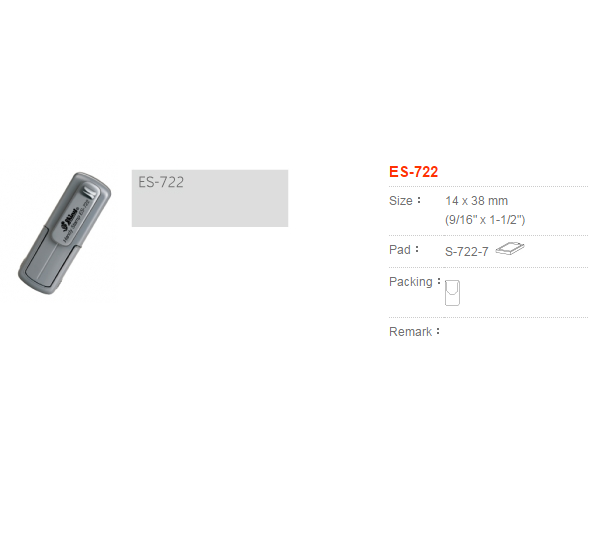Click the 9/16" x 1-1/2" inch dimensions

(485, 220)
